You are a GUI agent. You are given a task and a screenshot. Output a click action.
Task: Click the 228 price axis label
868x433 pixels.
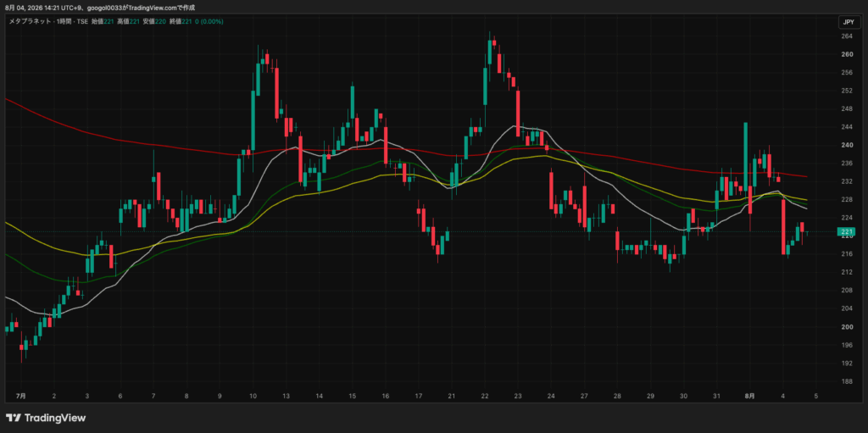[847, 199]
